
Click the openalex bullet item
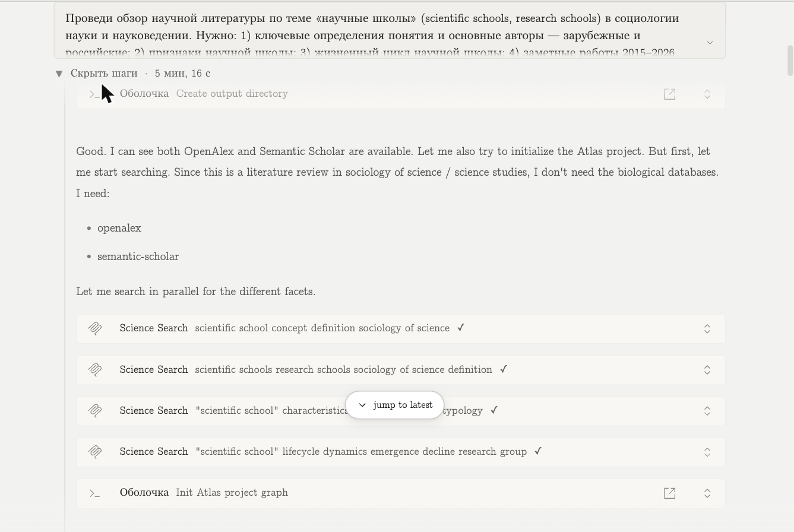coord(119,228)
